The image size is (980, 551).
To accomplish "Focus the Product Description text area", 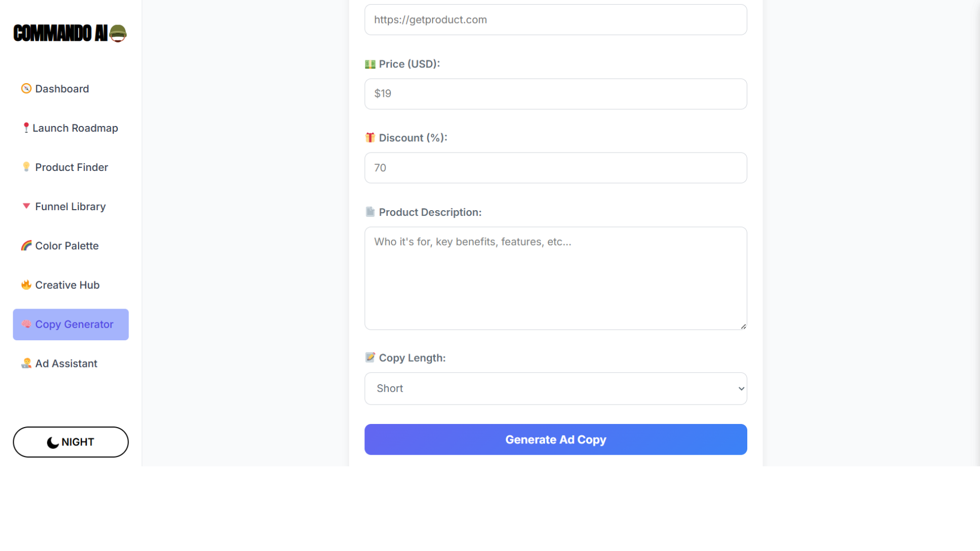I will click(x=555, y=278).
